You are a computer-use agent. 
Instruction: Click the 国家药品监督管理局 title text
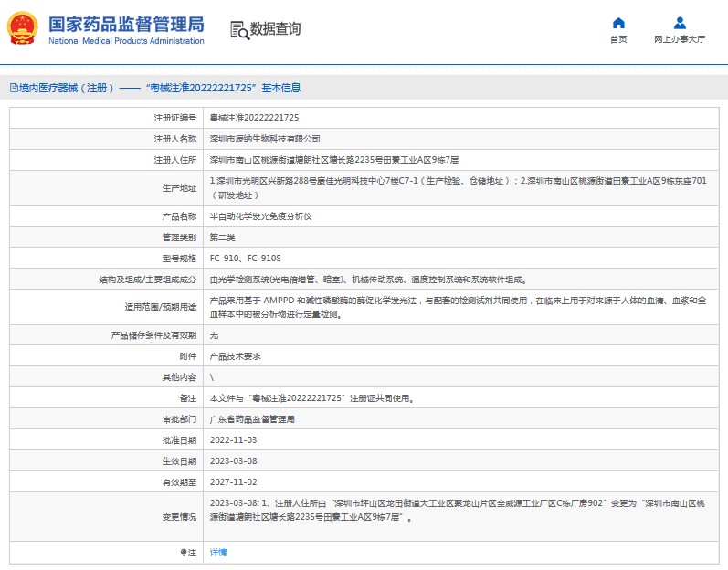pos(126,25)
